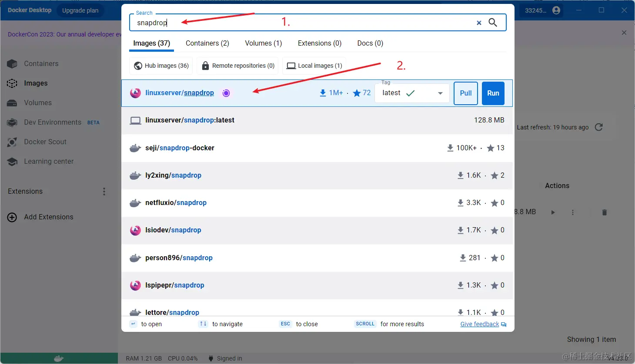The width and height of the screenshot is (635, 364).
Task: Open Dev Environments via its sidebar icon
Action: [x=12, y=122]
